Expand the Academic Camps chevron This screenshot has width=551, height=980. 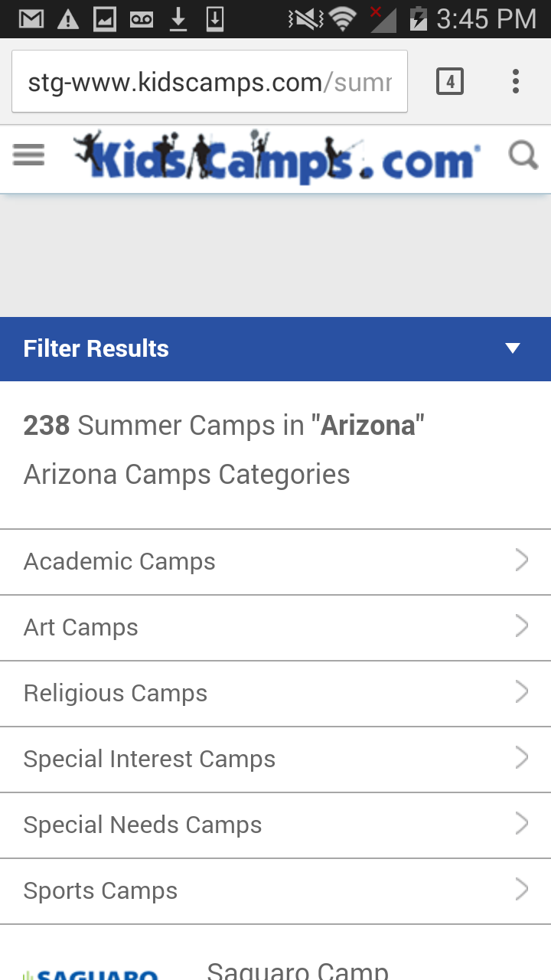522,561
